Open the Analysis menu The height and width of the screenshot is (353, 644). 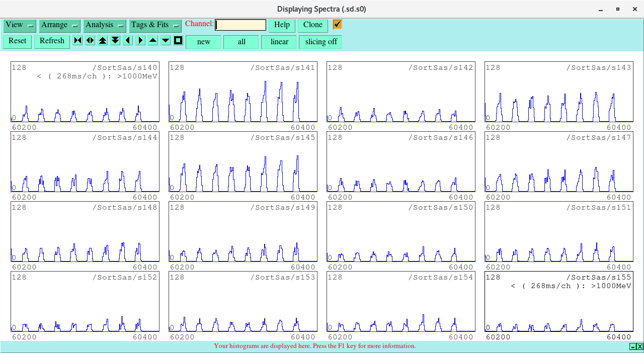pyautogui.click(x=105, y=25)
